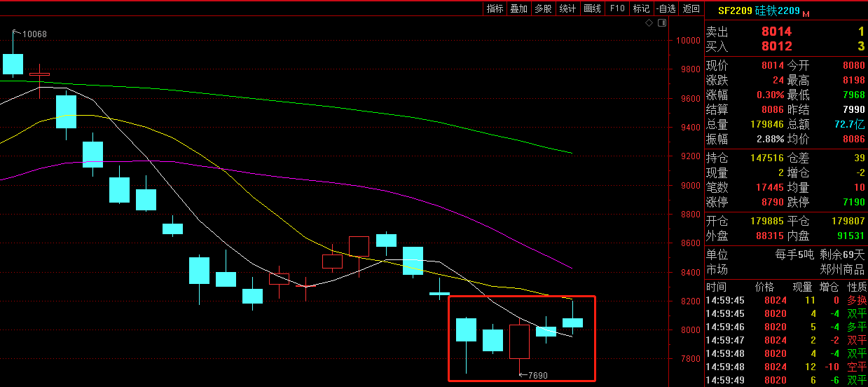Click the 卖出 ask price 8014
The image size is (868, 387).
(x=776, y=32)
